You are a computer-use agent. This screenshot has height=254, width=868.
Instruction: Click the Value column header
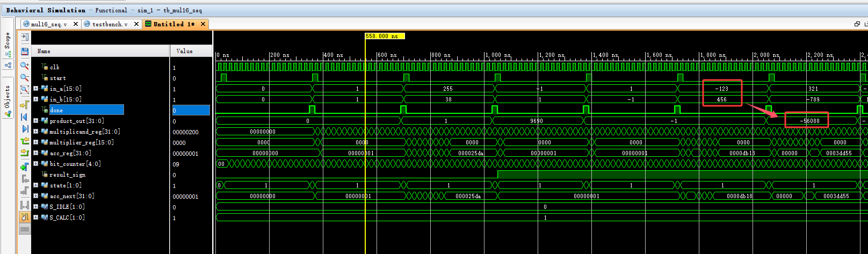click(191, 51)
